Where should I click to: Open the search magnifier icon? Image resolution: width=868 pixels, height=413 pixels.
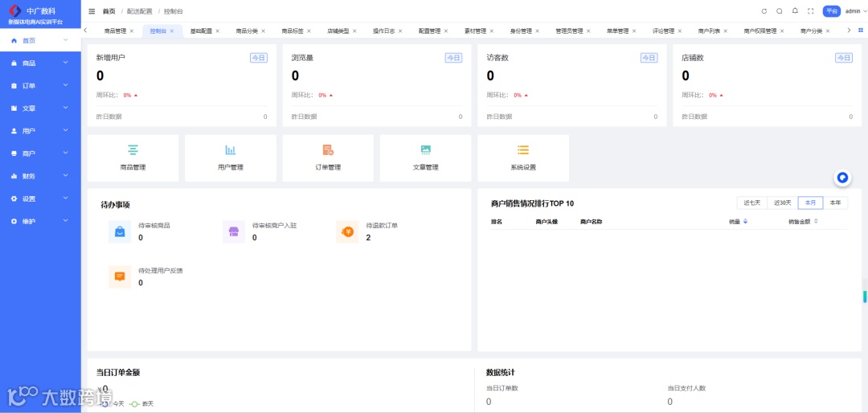[780, 11]
